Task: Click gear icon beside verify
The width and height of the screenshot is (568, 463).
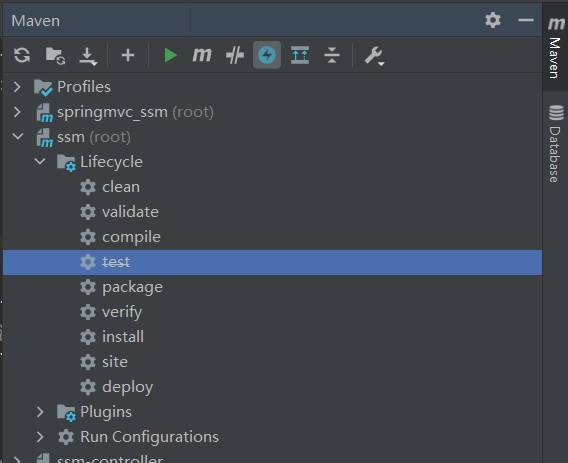Action: point(88,312)
